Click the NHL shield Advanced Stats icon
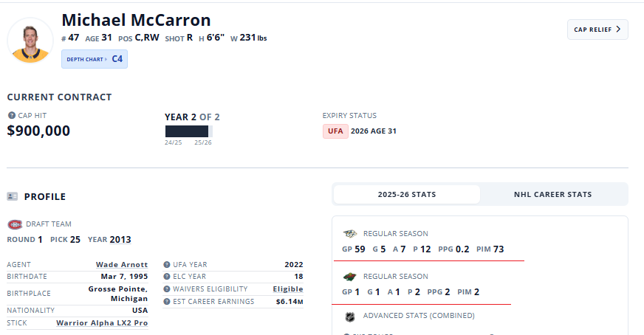Image resolution: width=644 pixels, height=335 pixels. 349,317
